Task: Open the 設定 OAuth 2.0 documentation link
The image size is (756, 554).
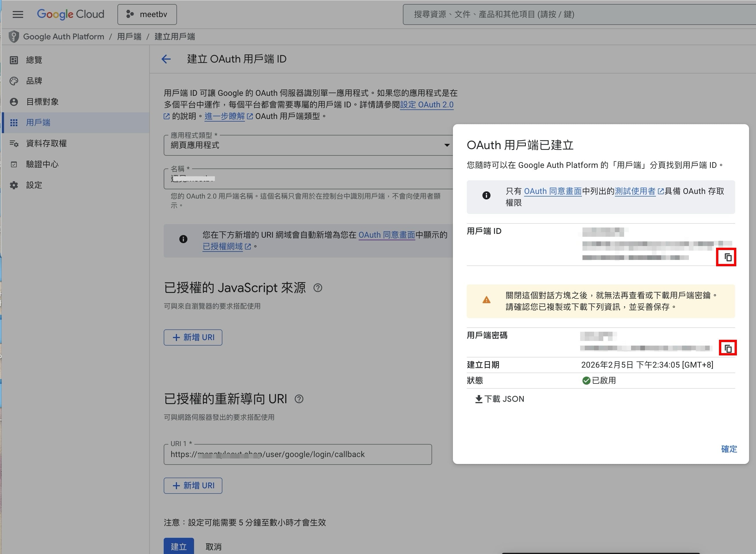Action: coord(427,104)
